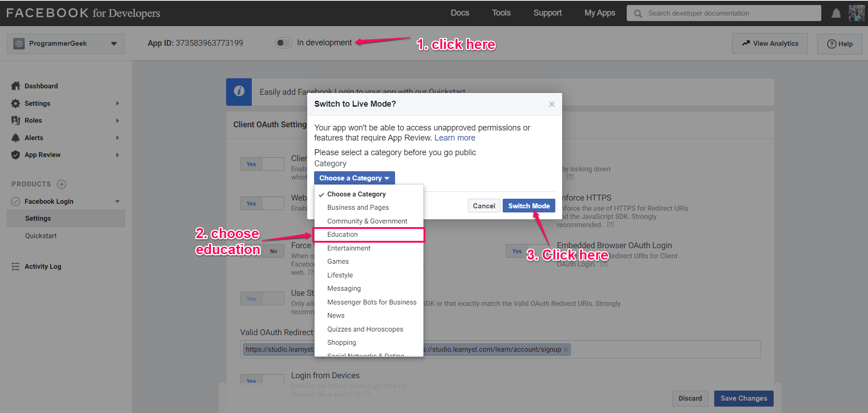This screenshot has height=413, width=868.
Task: Open Tools in top navigation
Action: pos(501,13)
